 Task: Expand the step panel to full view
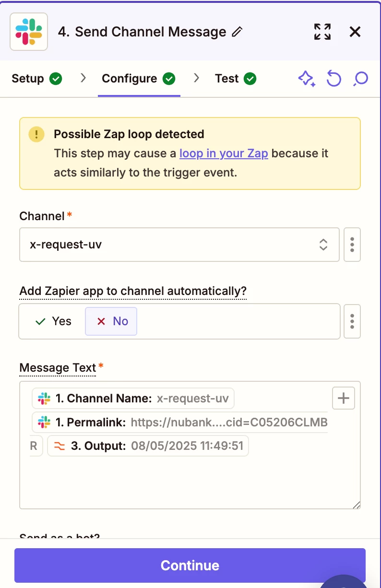(322, 32)
